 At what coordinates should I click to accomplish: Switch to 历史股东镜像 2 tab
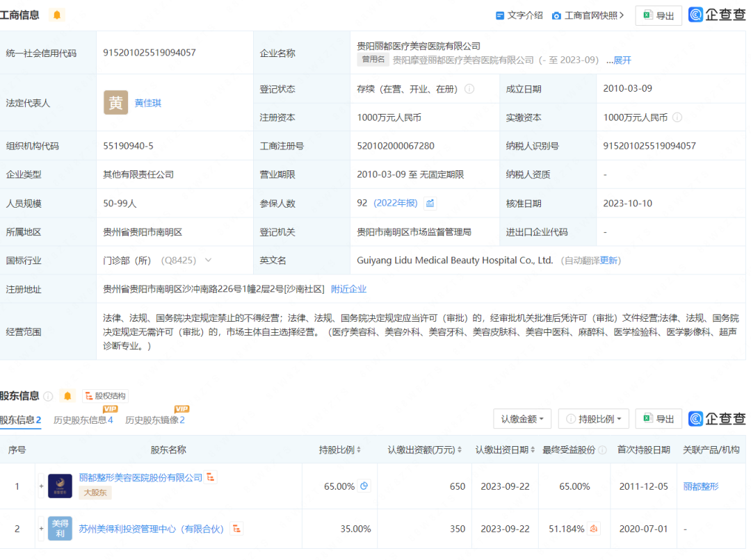[x=154, y=420]
